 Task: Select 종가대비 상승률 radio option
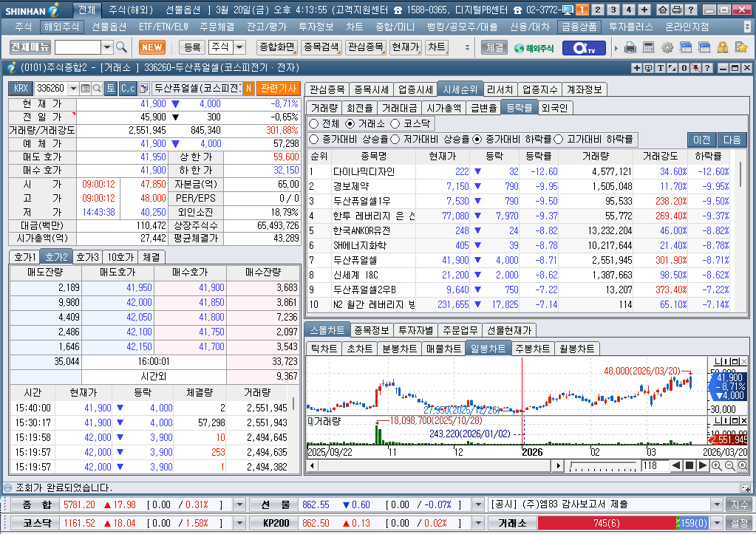[x=314, y=140]
